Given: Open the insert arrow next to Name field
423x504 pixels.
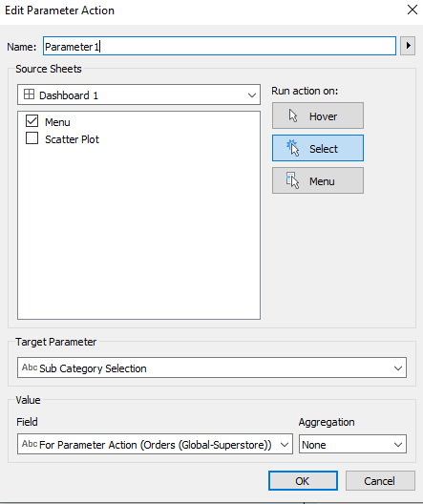Looking at the screenshot, I should pos(408,46).
